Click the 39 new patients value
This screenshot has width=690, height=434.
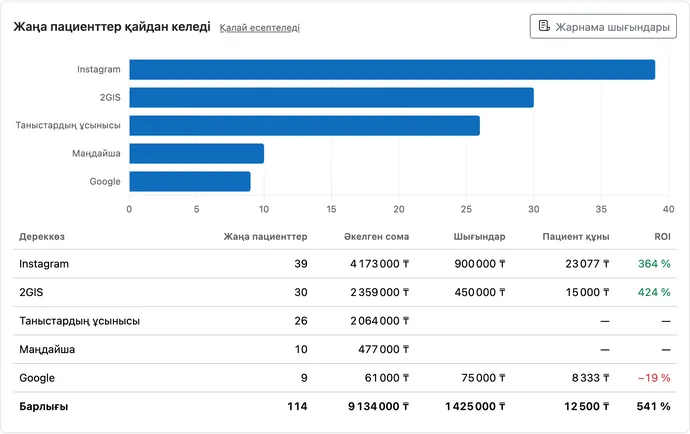coord(301,264)
